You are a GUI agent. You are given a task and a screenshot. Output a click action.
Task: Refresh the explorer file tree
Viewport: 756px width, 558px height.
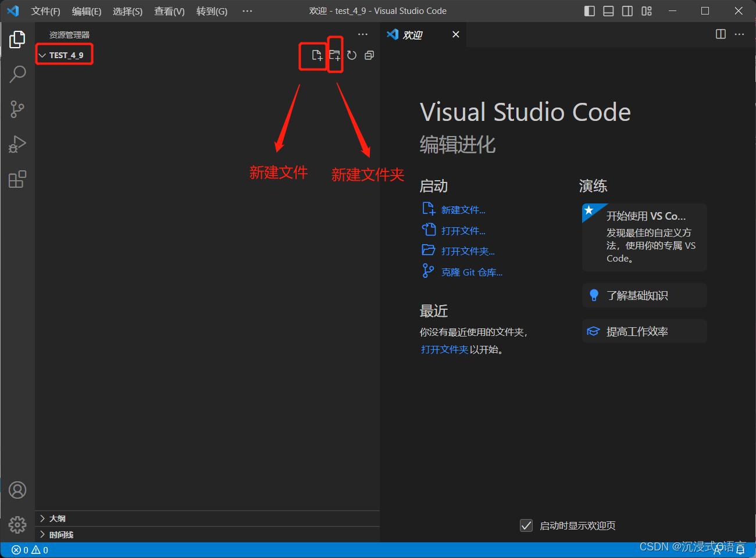[x=352, y=55]
